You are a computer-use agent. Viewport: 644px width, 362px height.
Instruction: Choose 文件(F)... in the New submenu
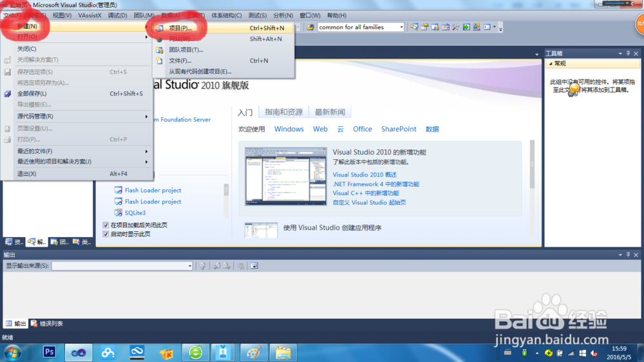click(x=223, y=61)
